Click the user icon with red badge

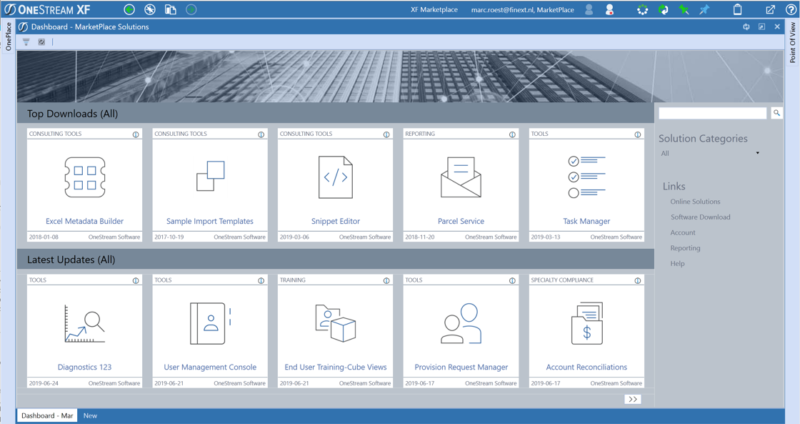(609, 10)
